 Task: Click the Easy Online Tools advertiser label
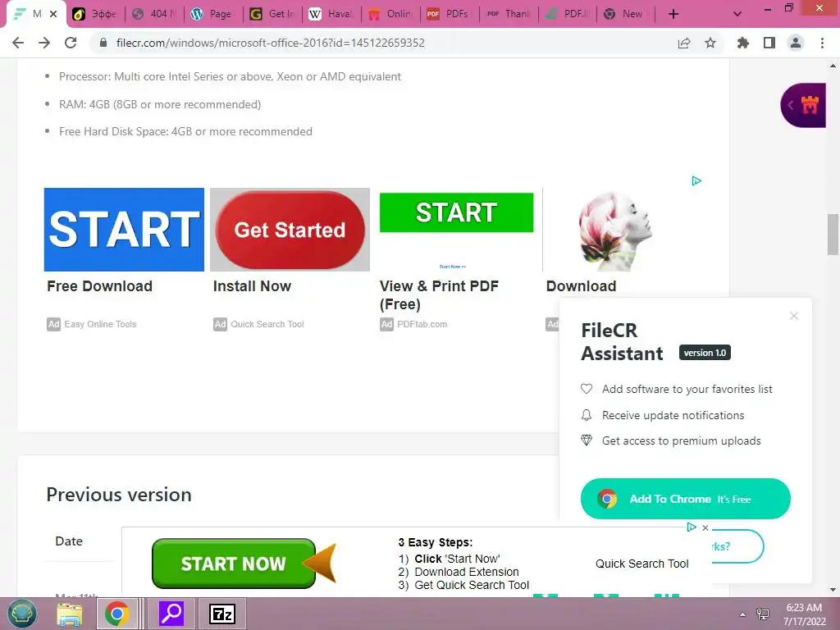(100, 324)
